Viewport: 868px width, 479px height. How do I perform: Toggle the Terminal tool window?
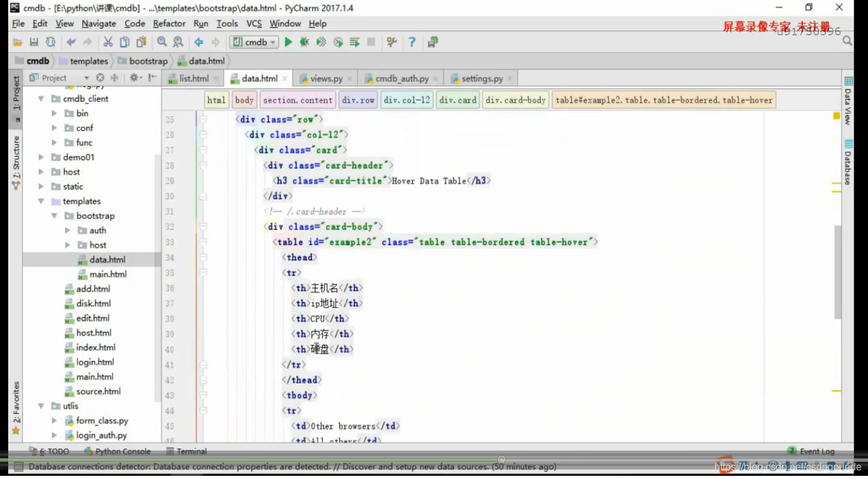tap(186, 451)
